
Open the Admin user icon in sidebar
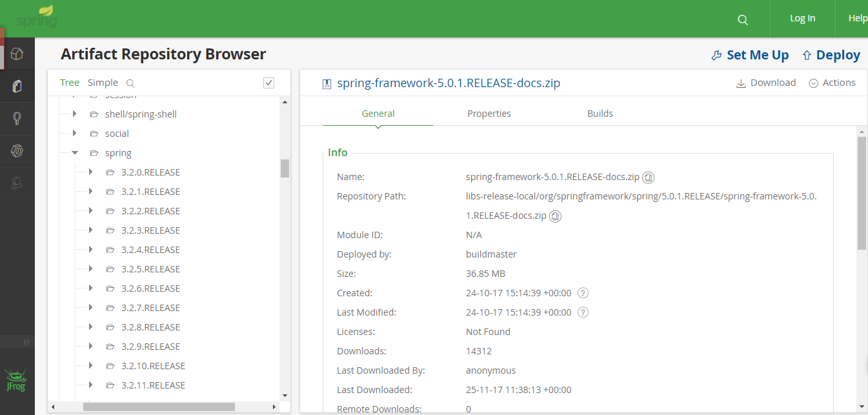pos(17,183)
